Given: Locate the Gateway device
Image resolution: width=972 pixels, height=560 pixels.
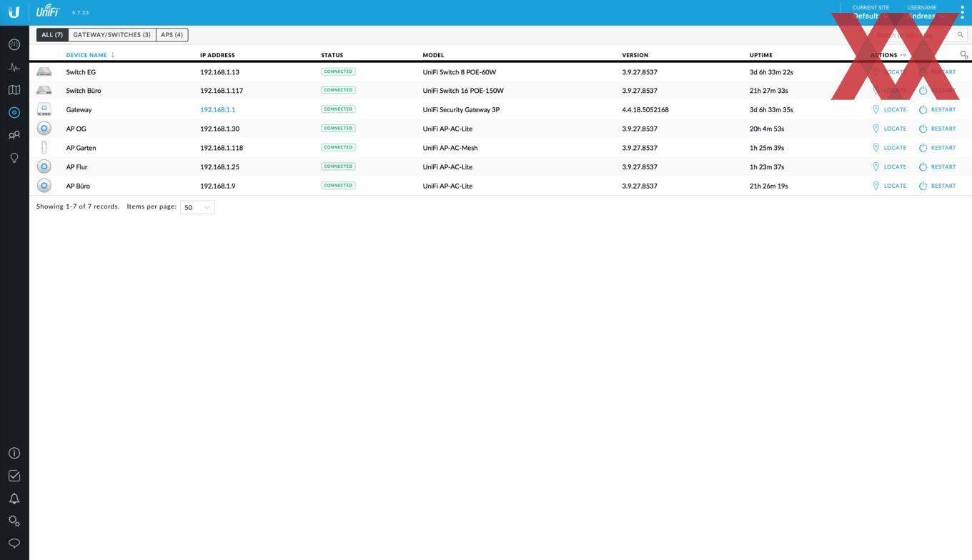Looking at the screenshot, I should (890, 109).
